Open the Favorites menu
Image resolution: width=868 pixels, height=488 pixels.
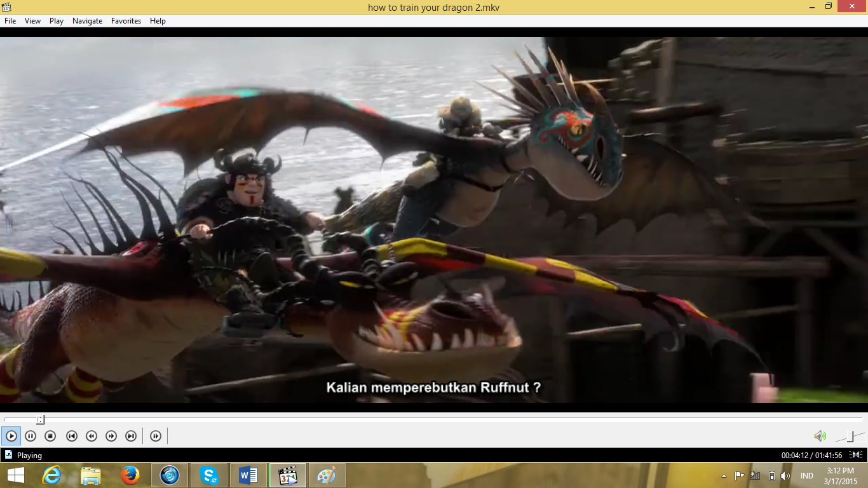click(x=126, y=21)
